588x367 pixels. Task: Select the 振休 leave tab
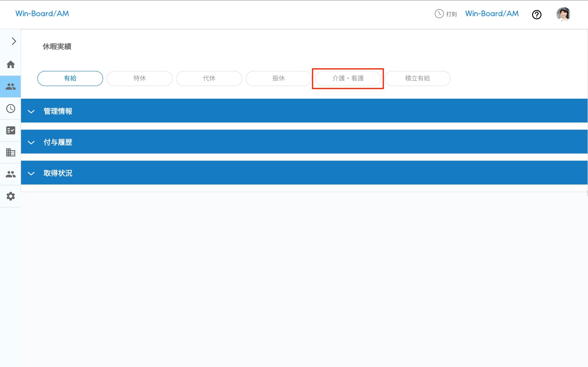[278, 78]
